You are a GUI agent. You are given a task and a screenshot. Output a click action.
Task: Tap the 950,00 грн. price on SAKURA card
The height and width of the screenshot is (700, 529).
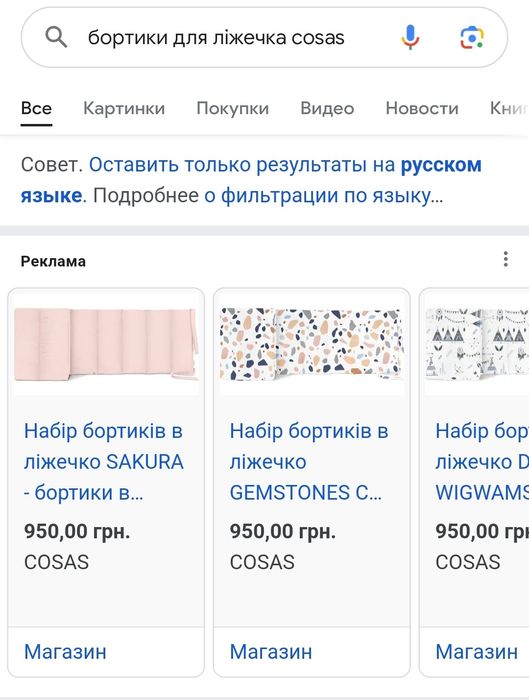[77, 531]
